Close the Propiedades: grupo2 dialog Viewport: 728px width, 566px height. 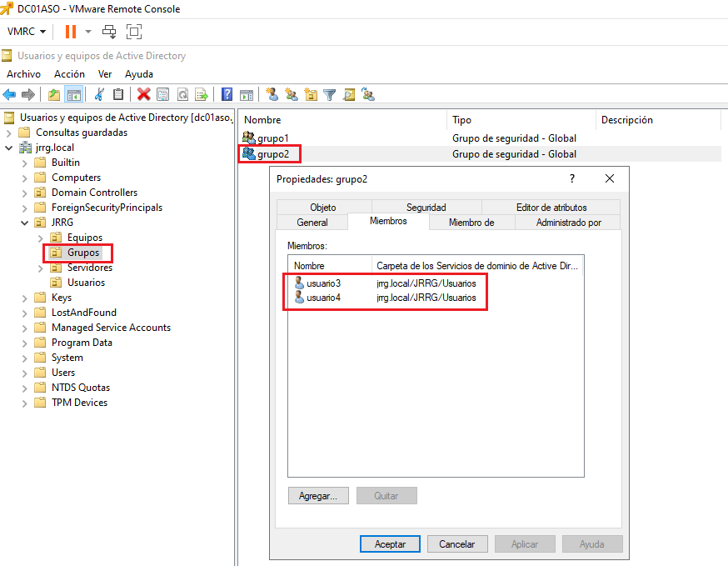(610, 178)
